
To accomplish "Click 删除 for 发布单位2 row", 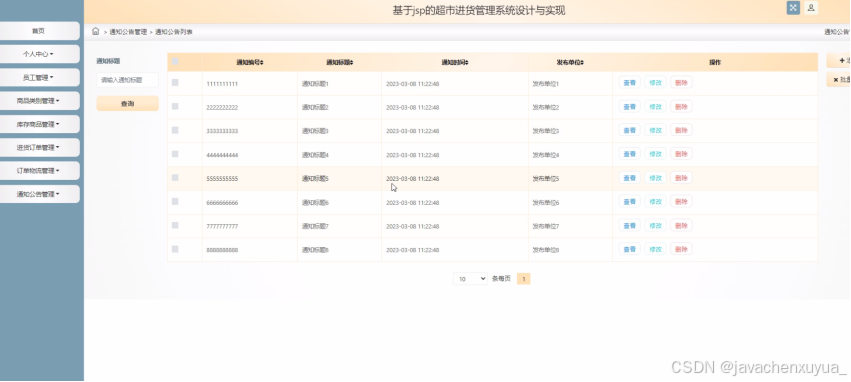I will click(681, 106).
